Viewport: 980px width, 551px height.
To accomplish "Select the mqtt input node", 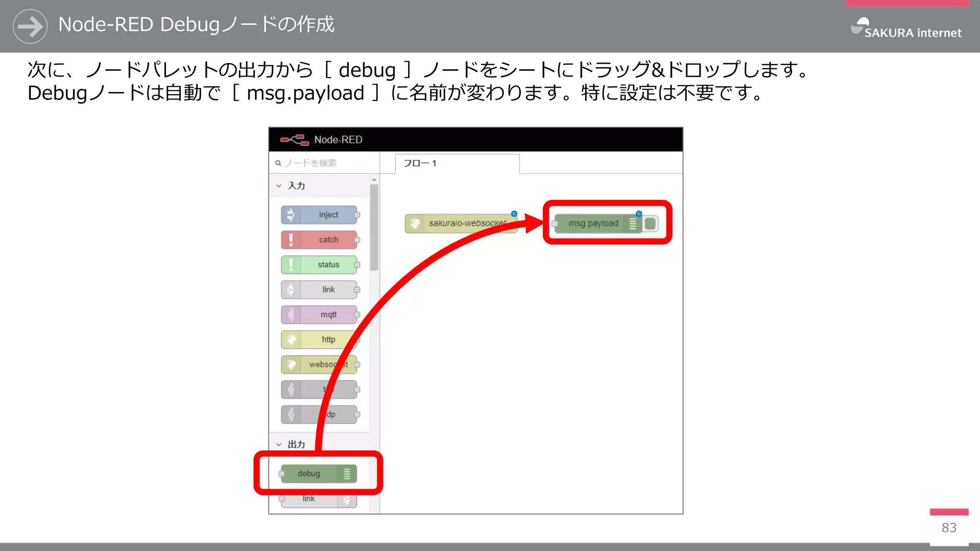I will [x=319, y=315].
